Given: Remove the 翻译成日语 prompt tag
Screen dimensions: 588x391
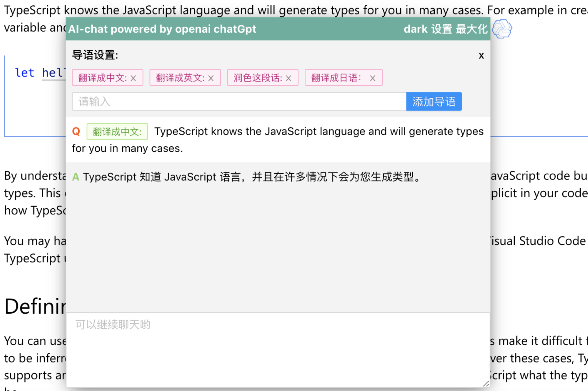Looking at the screenshot, I should [x=372, y=78].
